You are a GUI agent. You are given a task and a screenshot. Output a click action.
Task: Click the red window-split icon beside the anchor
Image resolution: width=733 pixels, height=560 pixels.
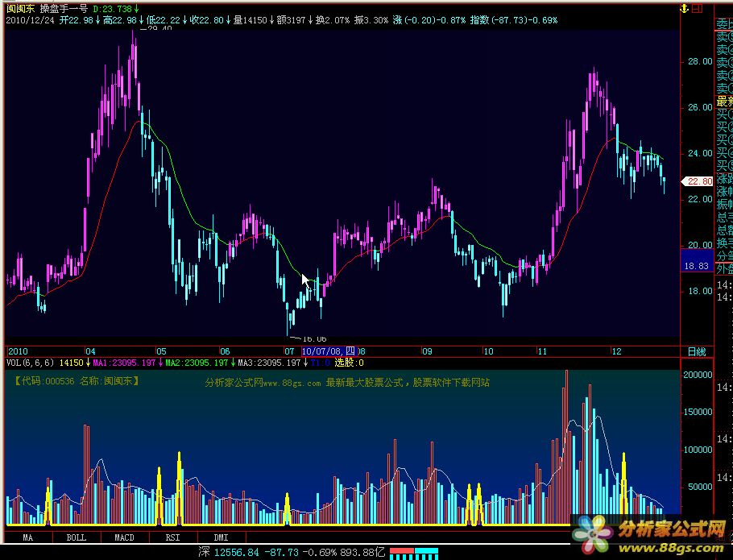(x=697, y=8)
